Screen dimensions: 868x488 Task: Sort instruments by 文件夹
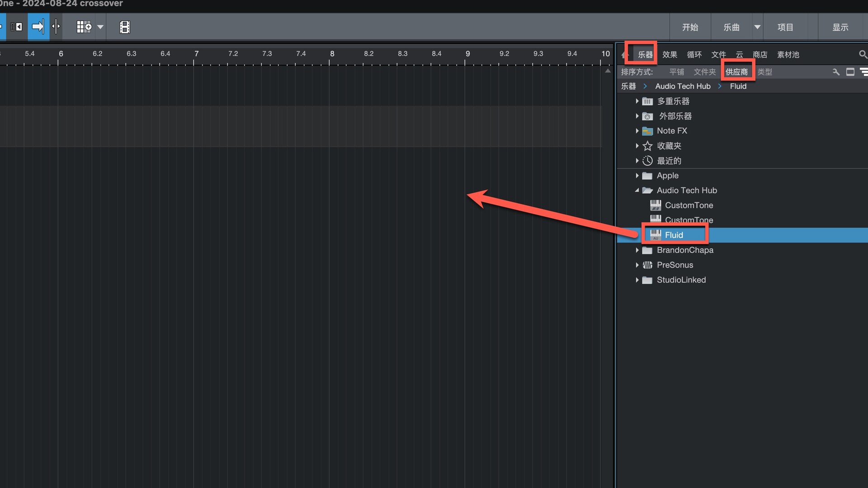[x=705, y=72]
